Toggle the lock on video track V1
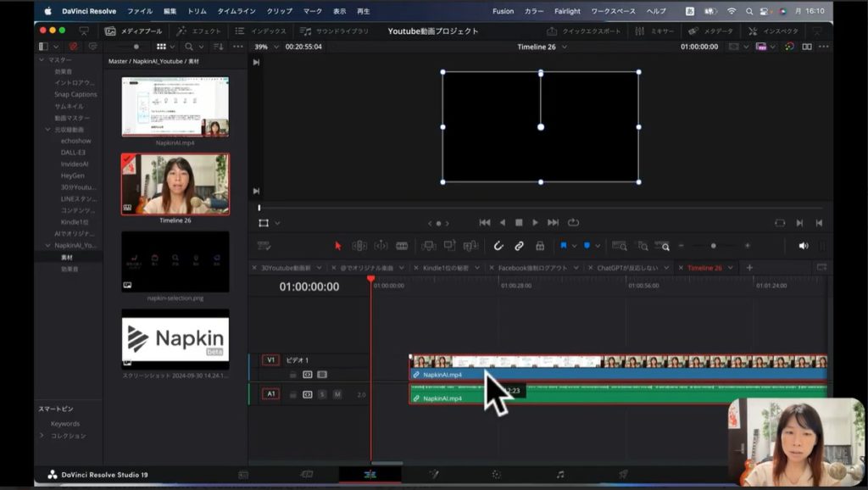868x490 pixels. [293, 374]
